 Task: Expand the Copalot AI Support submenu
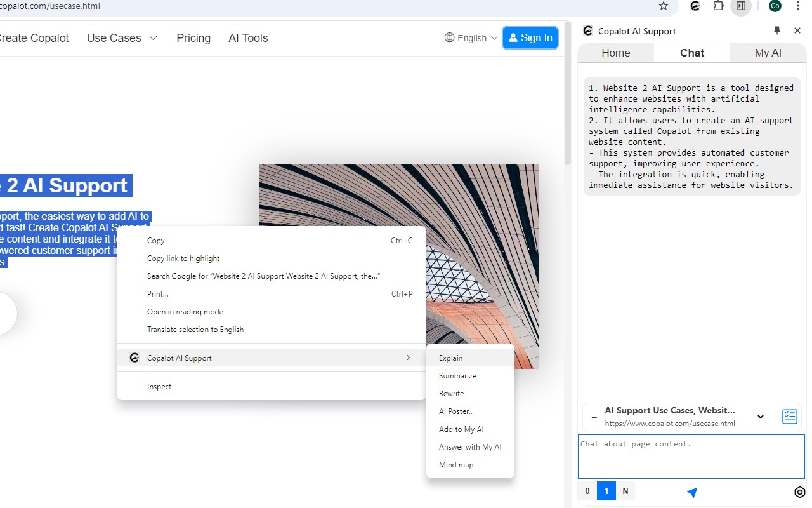tap(272, 358)
